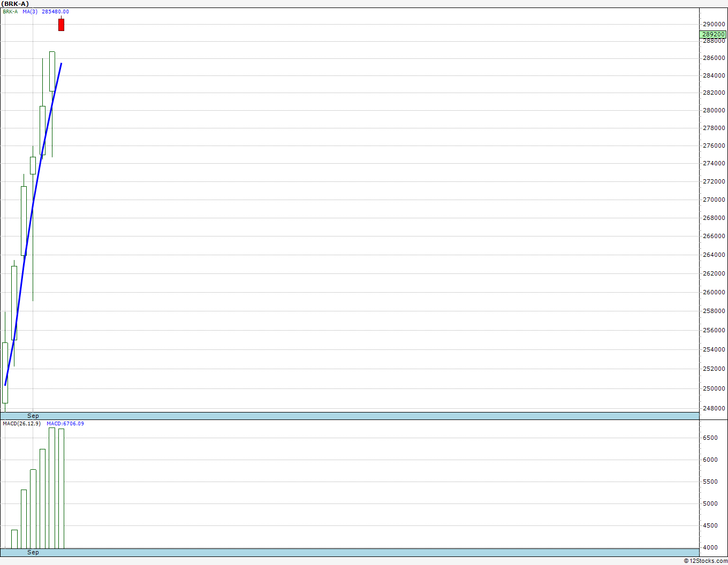Click the 290000 price axis label

(714, 24)
